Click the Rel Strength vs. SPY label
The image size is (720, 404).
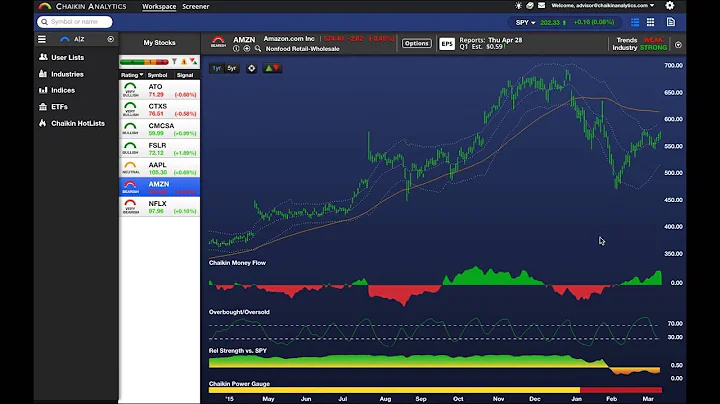(238, 351)
